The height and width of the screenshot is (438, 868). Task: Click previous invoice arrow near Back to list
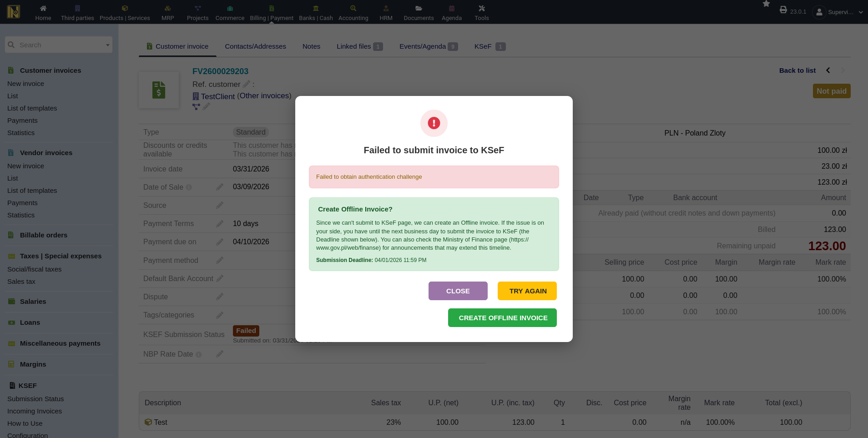coord(828,70)
